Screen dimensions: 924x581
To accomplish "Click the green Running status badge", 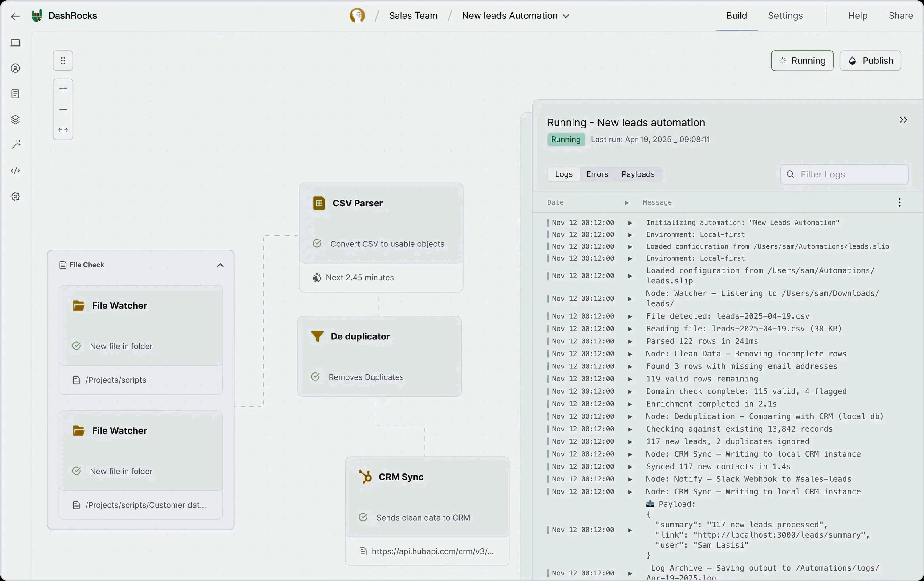I will coord(565,140).
